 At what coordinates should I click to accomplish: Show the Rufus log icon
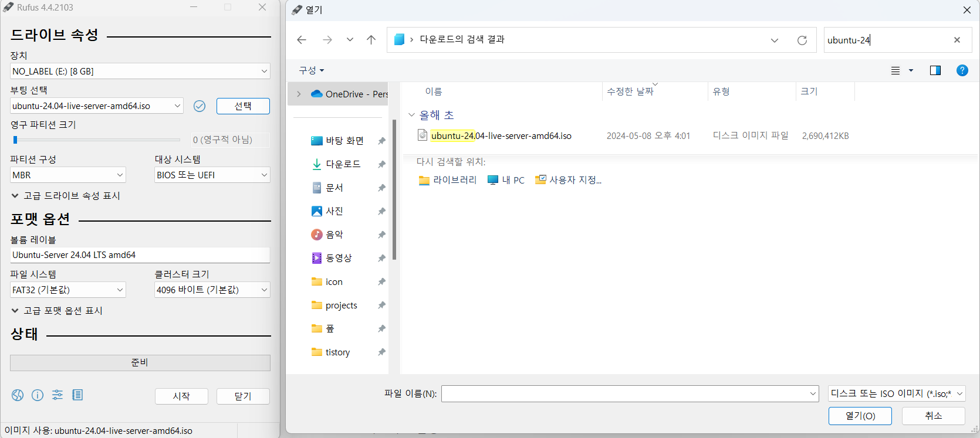(77, 395)
